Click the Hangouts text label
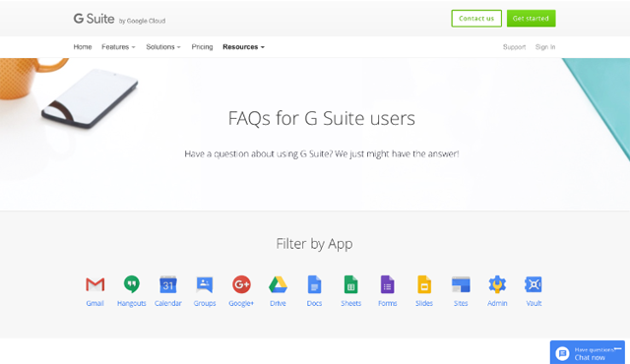 pyautogui.click(x=132, y=303)
